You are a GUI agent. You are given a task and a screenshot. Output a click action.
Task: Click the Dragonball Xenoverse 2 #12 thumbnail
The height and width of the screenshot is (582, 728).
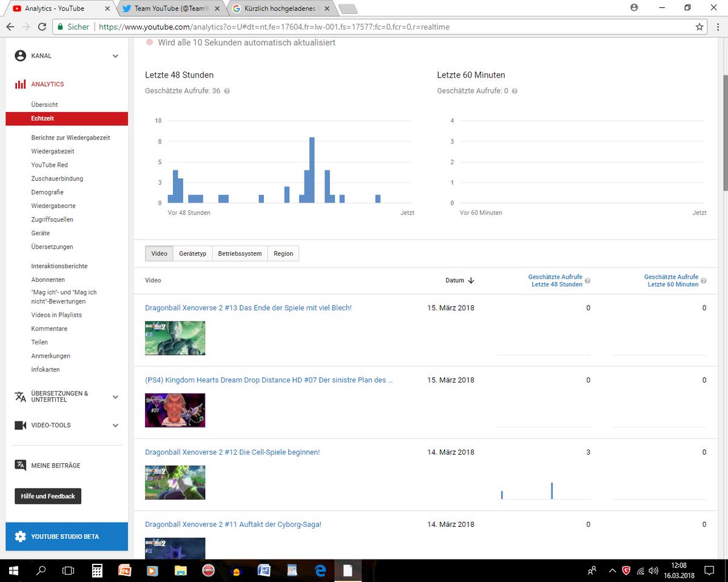point(175,482)
